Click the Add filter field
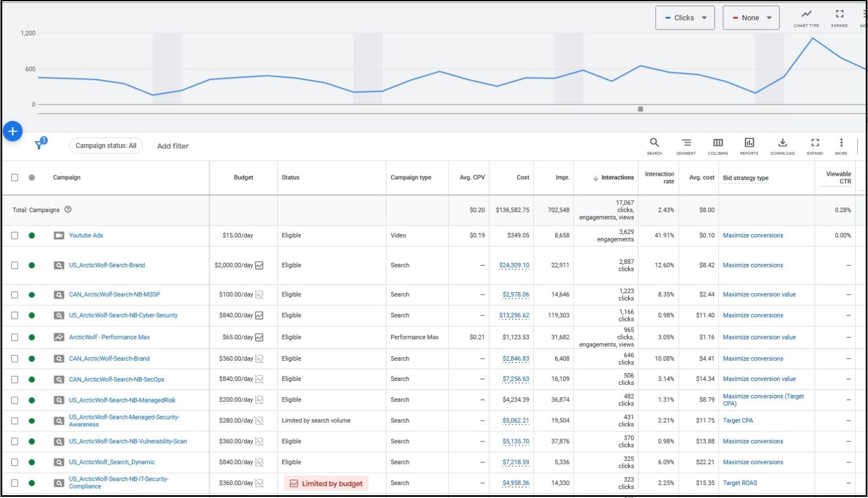 pos(173,146)
